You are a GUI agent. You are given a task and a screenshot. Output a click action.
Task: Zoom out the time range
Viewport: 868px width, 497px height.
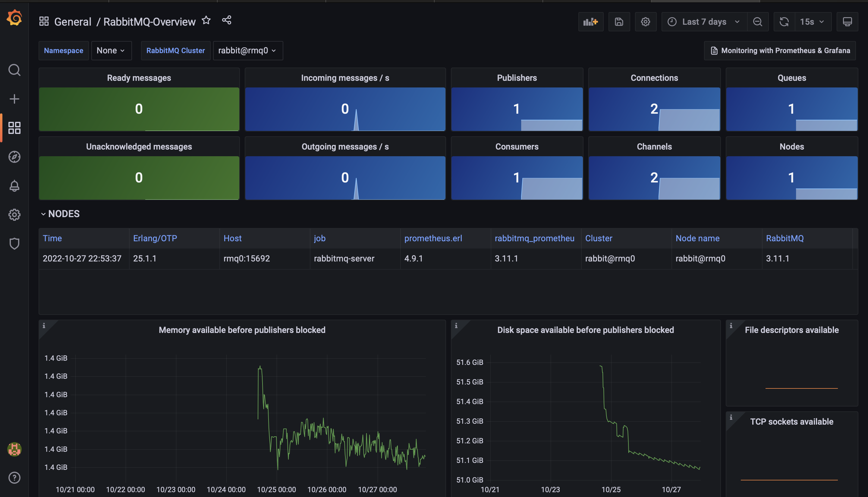(x=757, y=22)
